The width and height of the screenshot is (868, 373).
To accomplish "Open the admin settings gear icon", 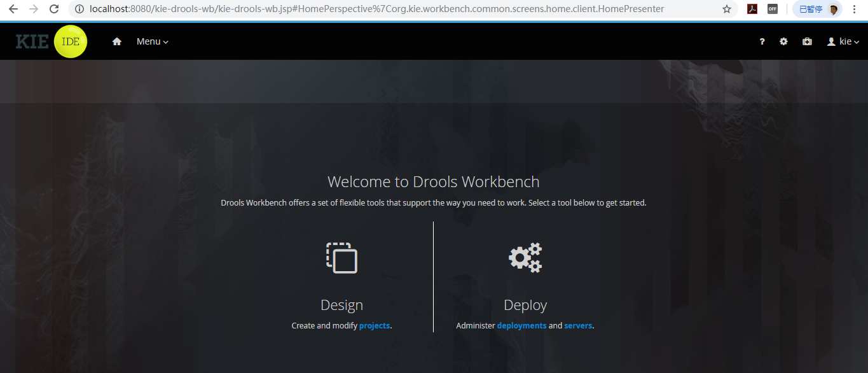I will point(783,41).
